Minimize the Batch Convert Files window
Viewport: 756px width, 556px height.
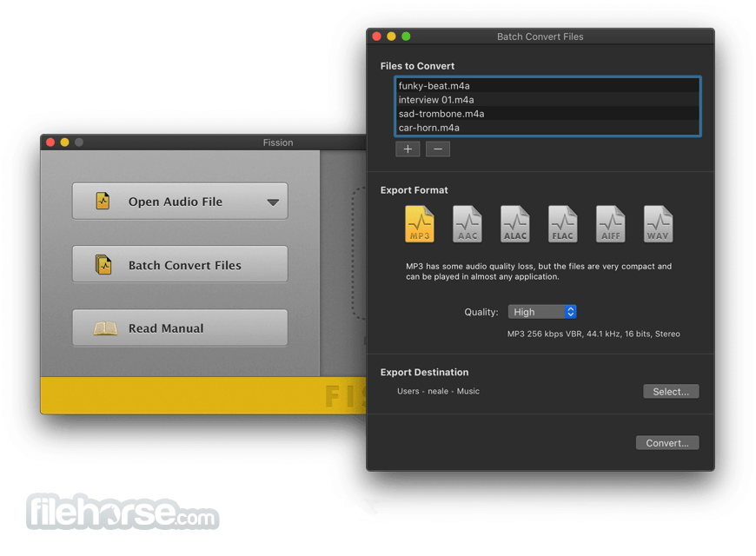pyautogui.click(x=392, y=36)
